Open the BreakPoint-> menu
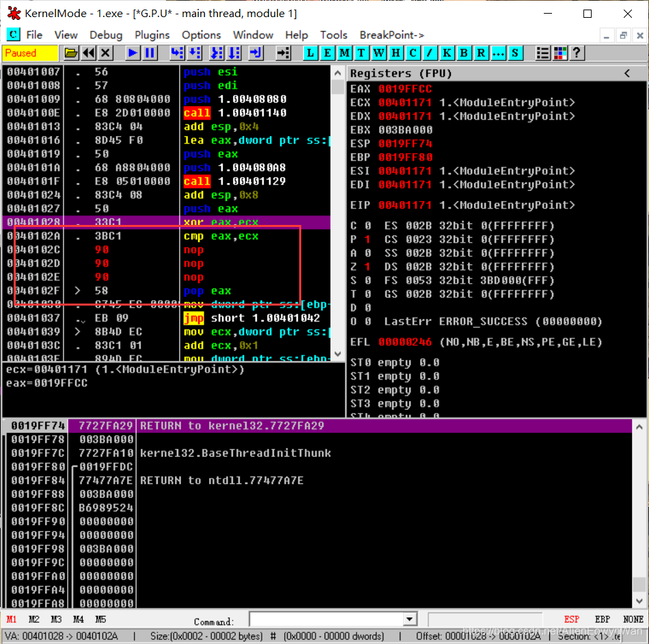The image size is (649, 644). pos(391,35)
